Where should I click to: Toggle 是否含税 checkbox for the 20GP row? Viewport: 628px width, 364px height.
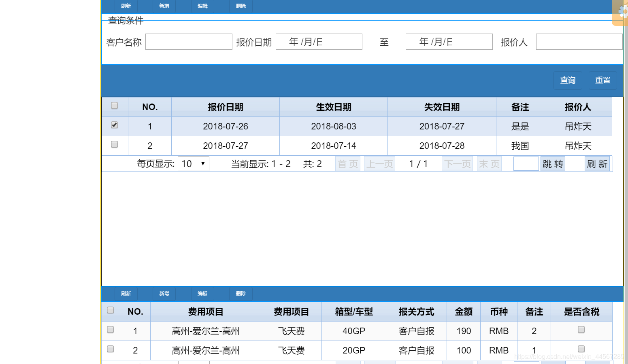[x=581, y=349]
